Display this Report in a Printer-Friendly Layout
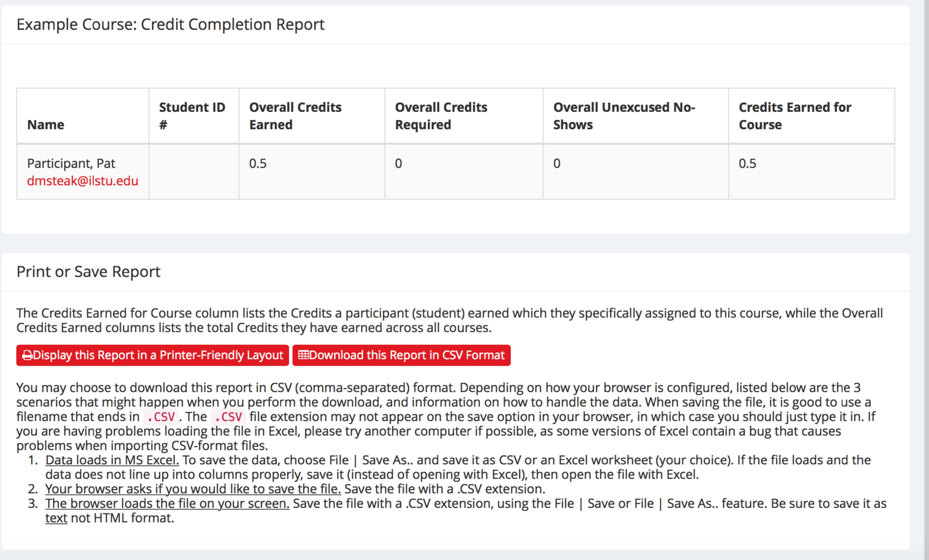Screen dimensions: 929x560 pos(158,355)
